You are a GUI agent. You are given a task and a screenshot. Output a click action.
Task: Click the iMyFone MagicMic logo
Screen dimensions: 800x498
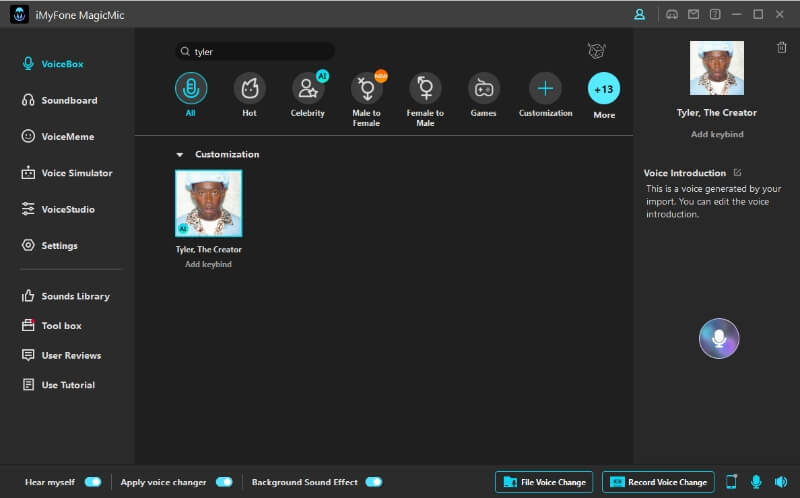pos(19,14)
